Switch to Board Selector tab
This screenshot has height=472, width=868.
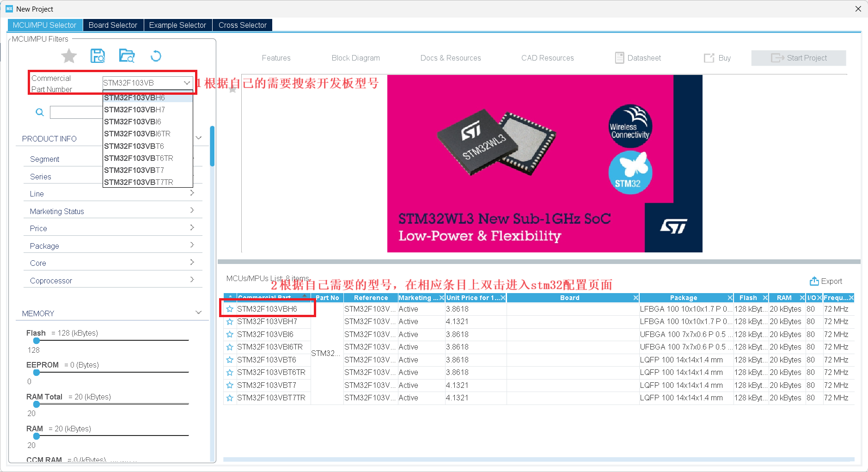pyautogui.click(x=113, y=25)
